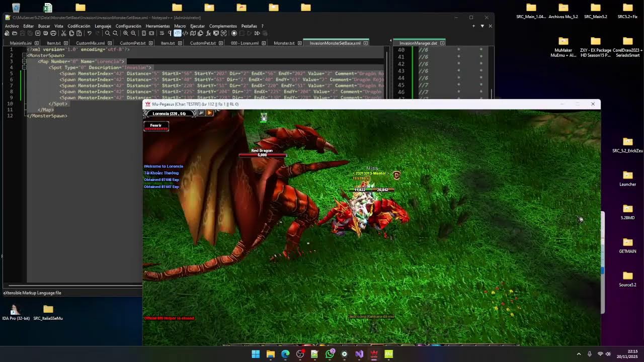This screenshot has height=362, width=644.
Task: Click the tab list dropdown arrow in Notepad++
Action: (482, 26)
